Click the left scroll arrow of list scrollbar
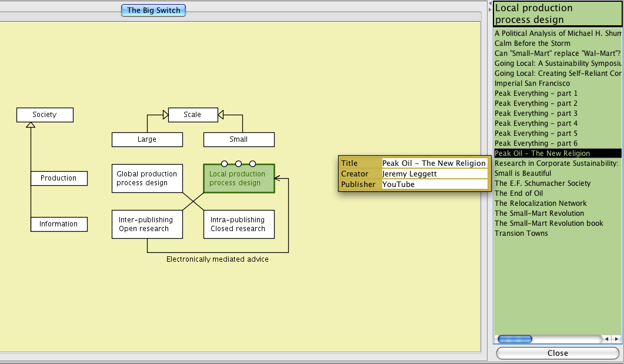 click(607, 339)
